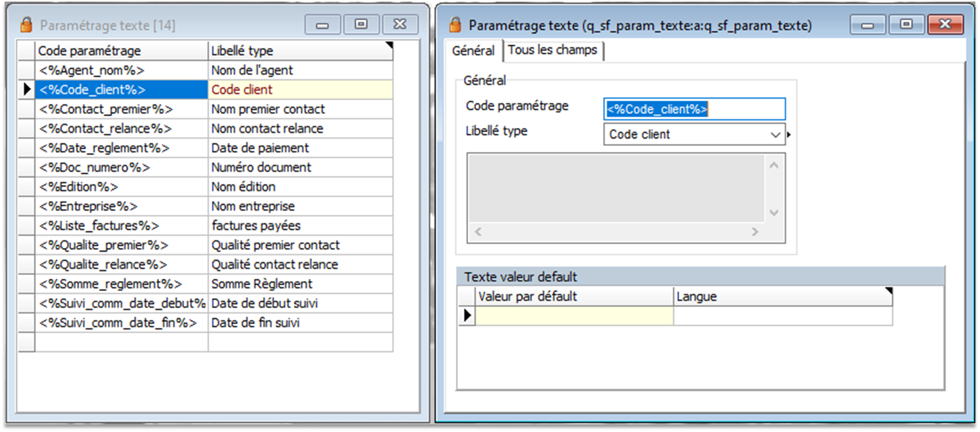Click the row selector for <%Edition%>
This screenshot has height=432, width=980.
point(26,187)
